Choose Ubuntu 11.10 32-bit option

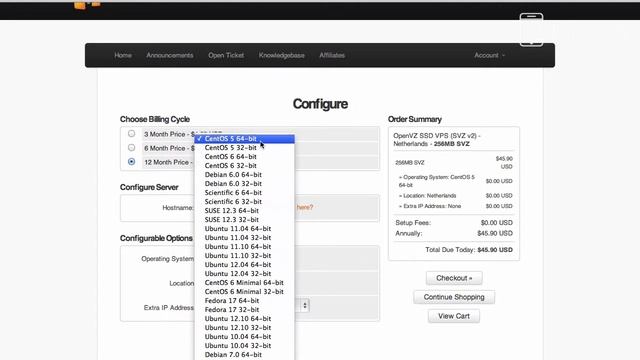244,256
